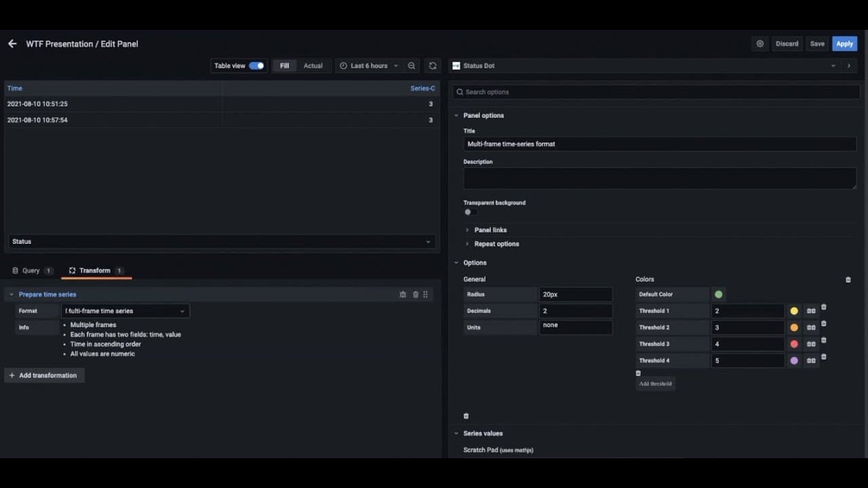Screen dimensions: 868x488
Task: Select row 2021-08-10 10:51:25
Action: [x=221, y=104]
